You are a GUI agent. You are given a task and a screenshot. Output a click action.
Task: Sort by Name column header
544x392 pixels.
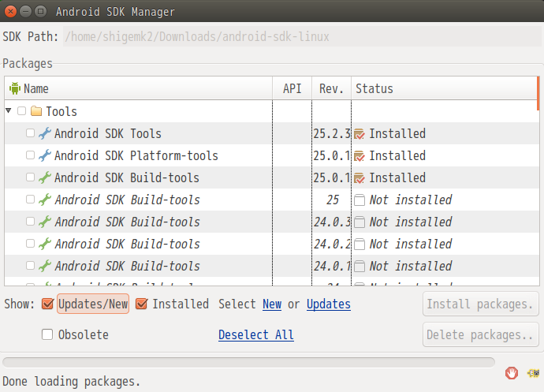[x=139, y=88]
